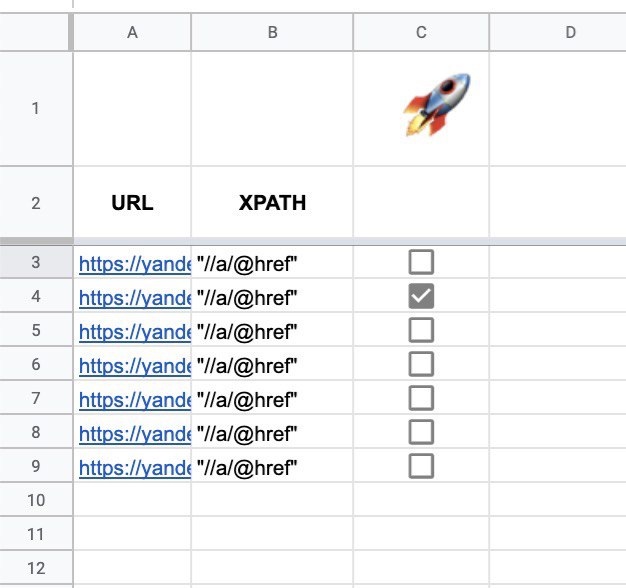Open the yandex link in row 9
This screenshot has width=626, height=588.
135,467
